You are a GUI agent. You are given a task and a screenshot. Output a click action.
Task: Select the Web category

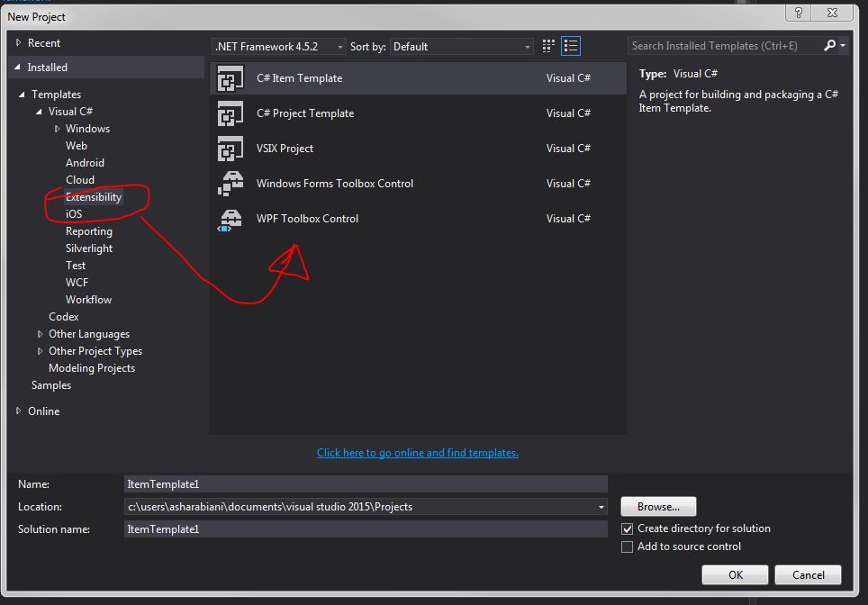click(77, 146)
